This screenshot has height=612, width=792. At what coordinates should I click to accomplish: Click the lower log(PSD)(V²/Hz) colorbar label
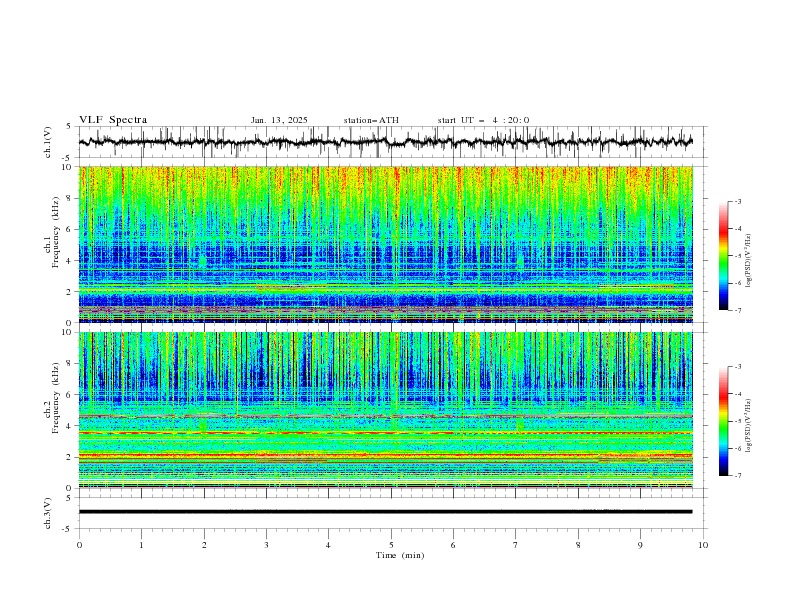pyautogui.click(x=749, y=426)
